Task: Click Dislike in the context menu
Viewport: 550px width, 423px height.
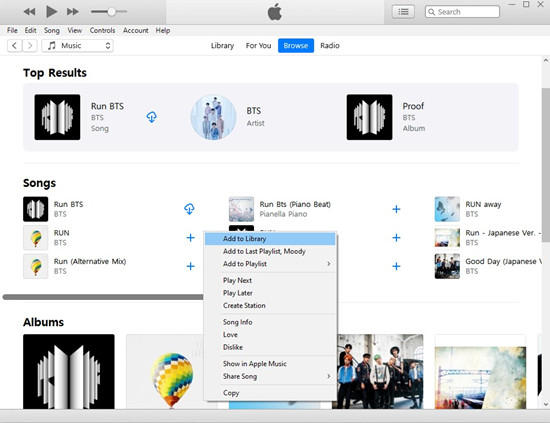Action: coord(270,347)
